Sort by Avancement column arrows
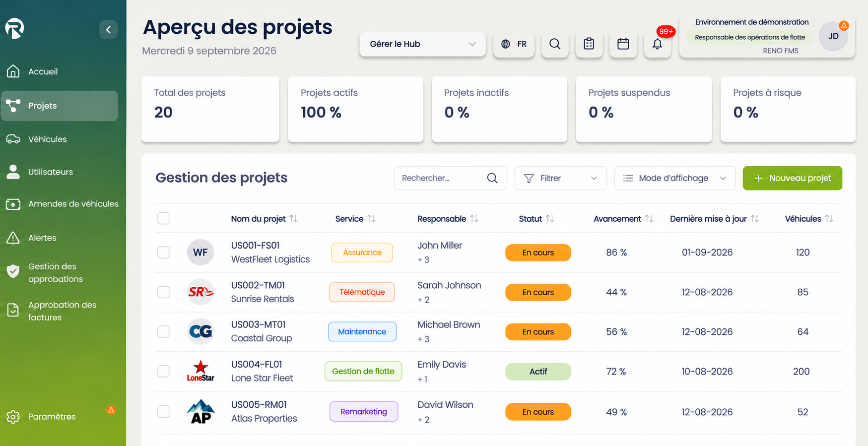This screenshot has width=868, height=446. (649, 219)
